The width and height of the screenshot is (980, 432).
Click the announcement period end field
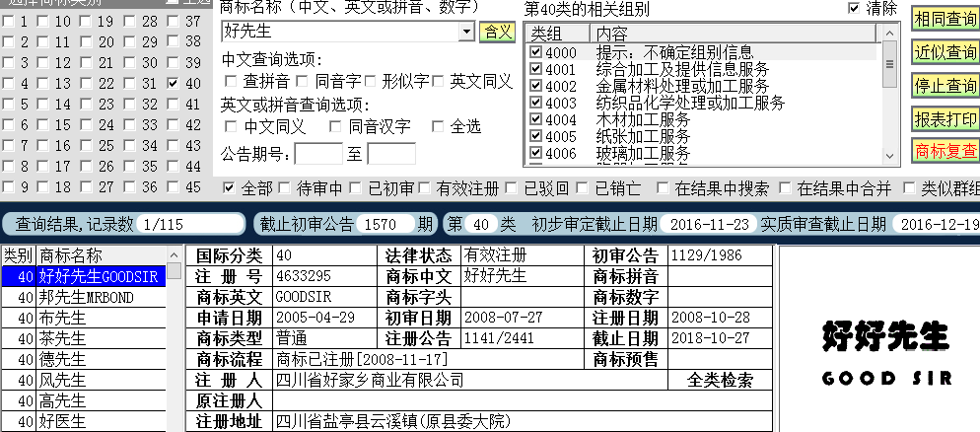point(391,154)
